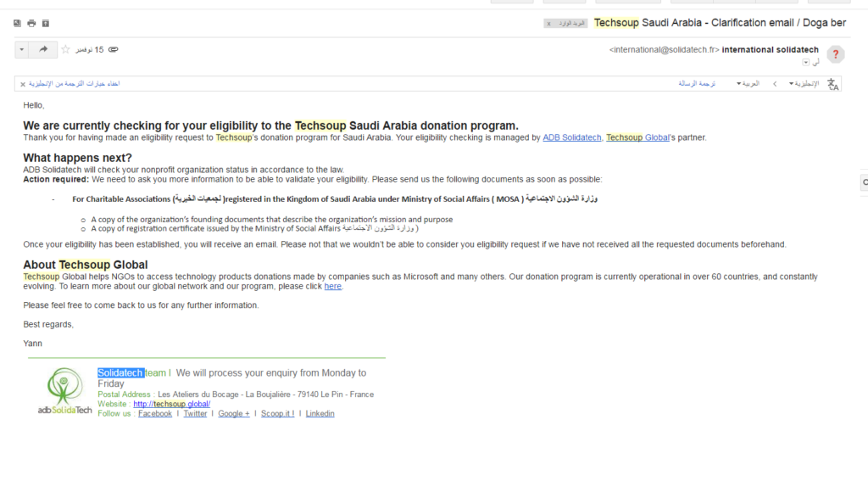
Task: Click the 'About Techsoup Global' heading
Action: click(86, 265)
